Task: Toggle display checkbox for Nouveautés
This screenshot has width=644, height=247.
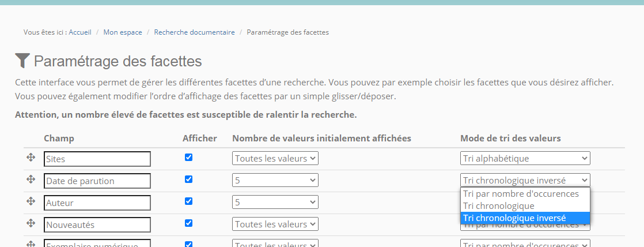Action: point(188,223)
